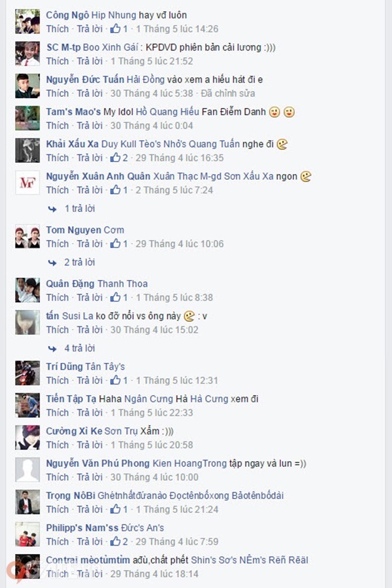Expand "1 trả lời" replies thread

[80, 209]
